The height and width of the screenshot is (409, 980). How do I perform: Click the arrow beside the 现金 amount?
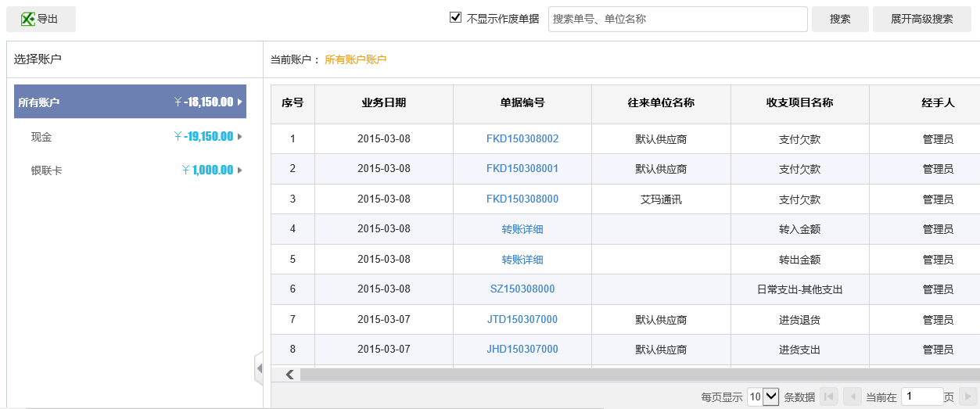pyautogui.click(x=240, y=137)
